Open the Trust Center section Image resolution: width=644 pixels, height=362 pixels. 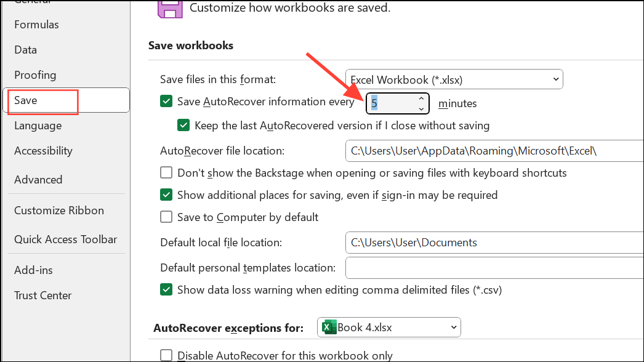tap(42, 295)
